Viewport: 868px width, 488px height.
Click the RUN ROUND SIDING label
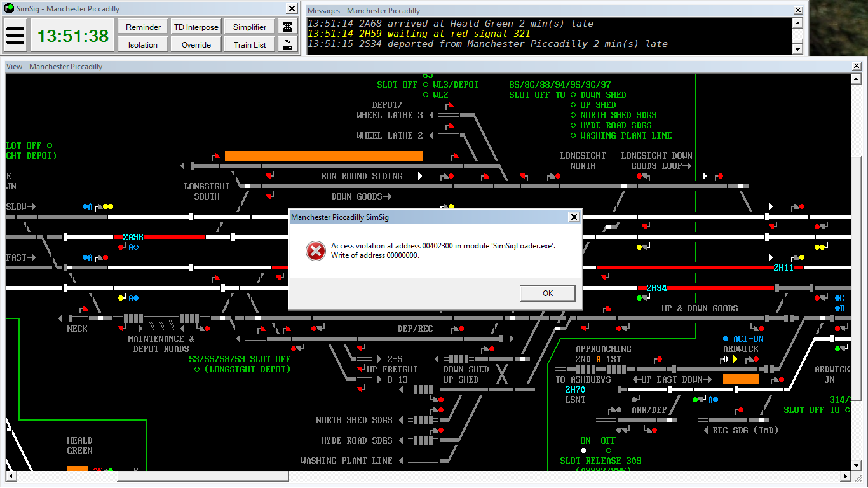[x=362, y=176]
